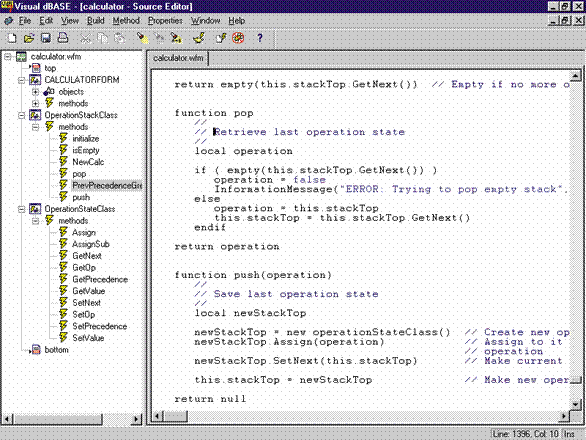This screenshot has height=440, width=586.
Task: Click the editor horizontal scrollbar thumb
Action: tap(176, 416)
